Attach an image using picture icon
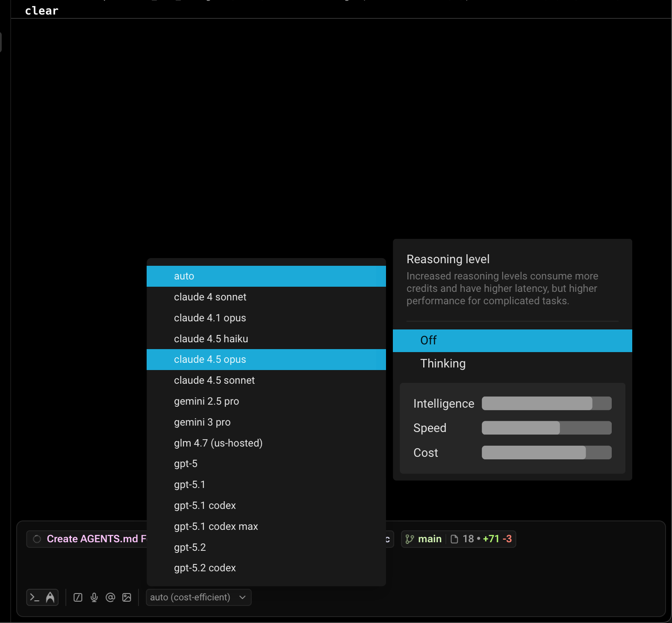The image size is (672, 623). pos(127,597)
